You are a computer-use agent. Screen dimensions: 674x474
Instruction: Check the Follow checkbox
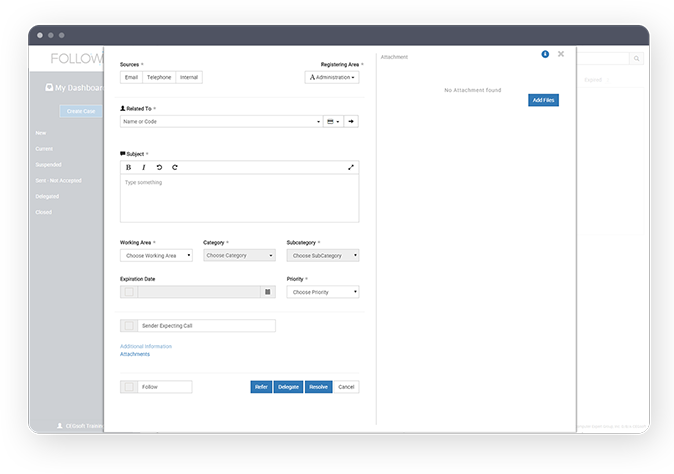[129, 387]
